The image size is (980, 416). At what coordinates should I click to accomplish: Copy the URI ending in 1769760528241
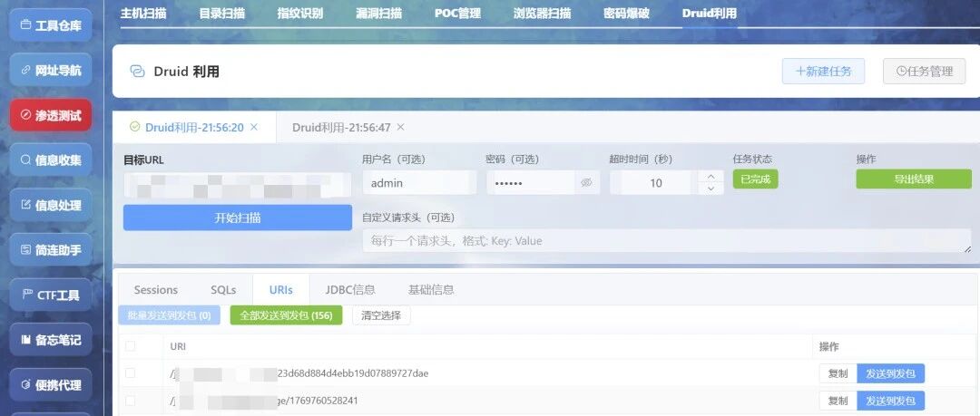838,401
